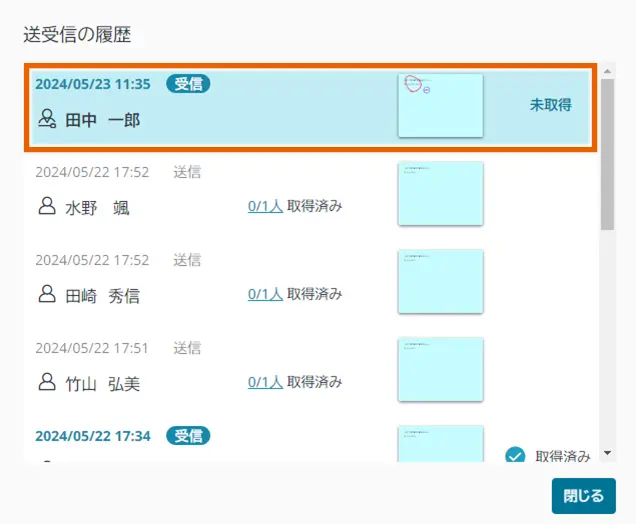Click the person icon beside 田崎 秀信
This screenshot has height=524, width=636.
click(47, 294)
